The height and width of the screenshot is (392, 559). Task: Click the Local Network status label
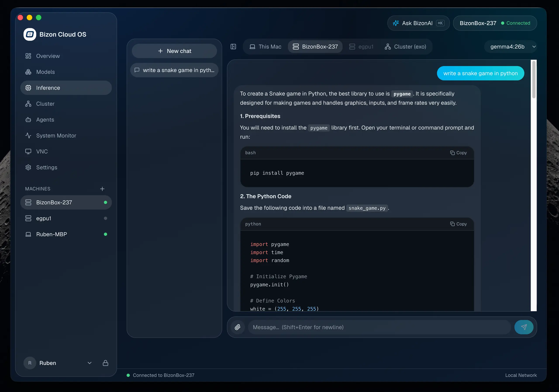pos(521,375)
